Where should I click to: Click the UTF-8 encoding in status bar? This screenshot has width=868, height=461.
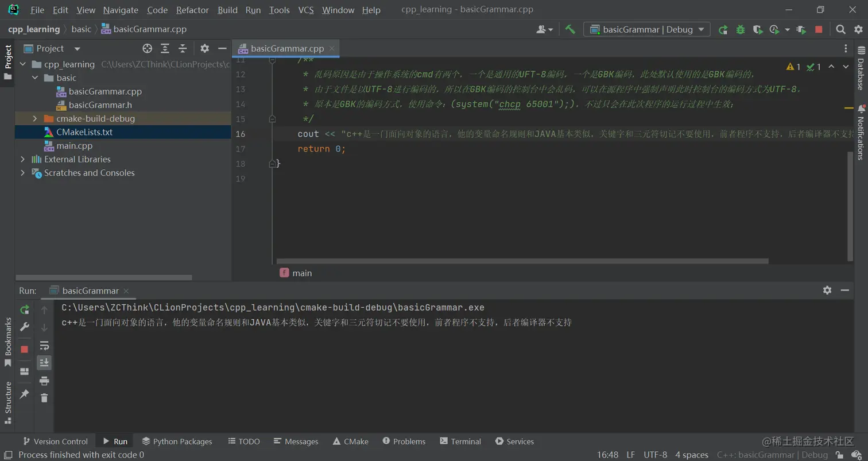coord(655,455)
